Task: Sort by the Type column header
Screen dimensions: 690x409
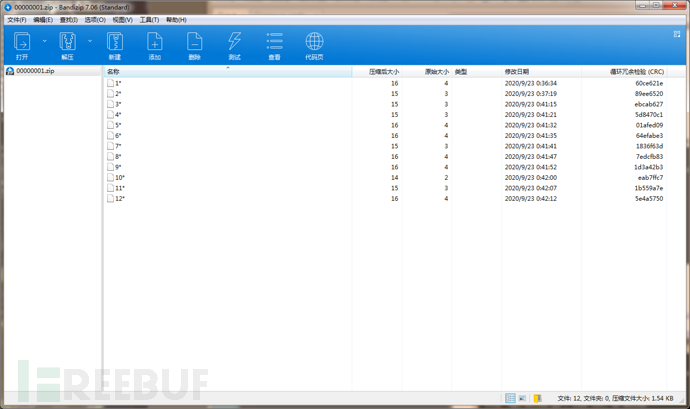Action: tap(477, 72)
